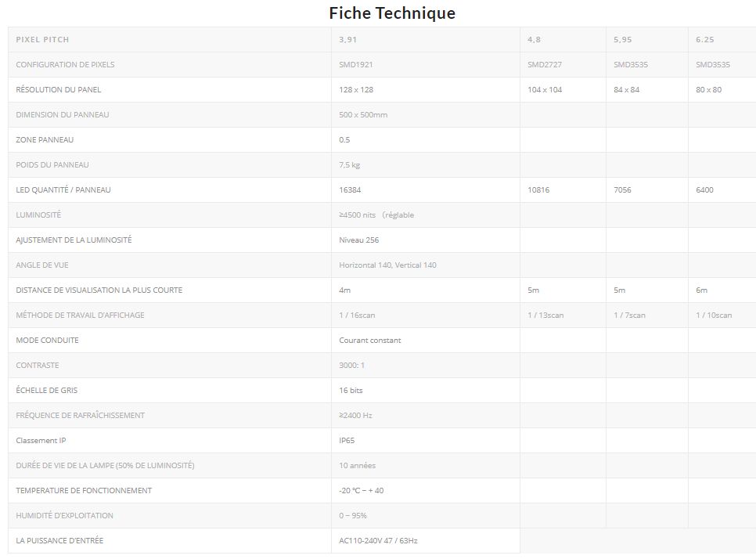Select the 128 x 128 resolution cell

tap(356, 90)
